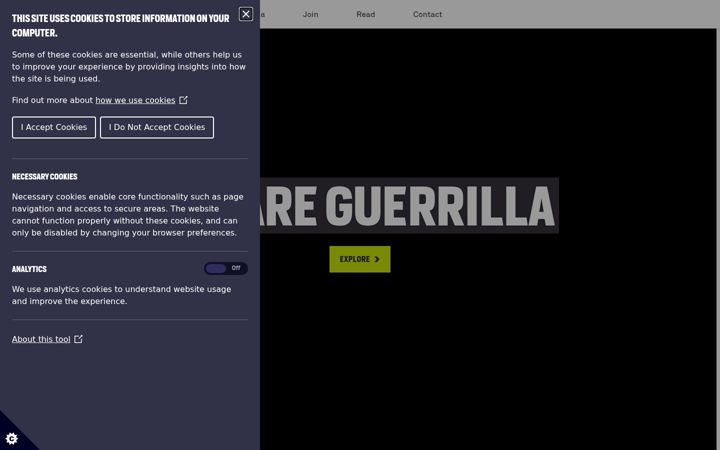Click the 'Necessary Cookies' heading
Image resolution: width=720 pixels, height=450 pixels.
[x=45, y=176]
